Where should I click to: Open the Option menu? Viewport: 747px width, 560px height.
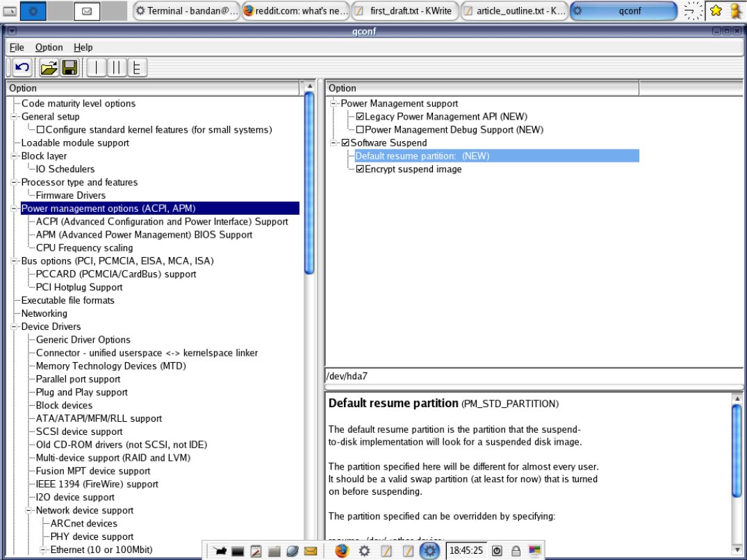49,47
